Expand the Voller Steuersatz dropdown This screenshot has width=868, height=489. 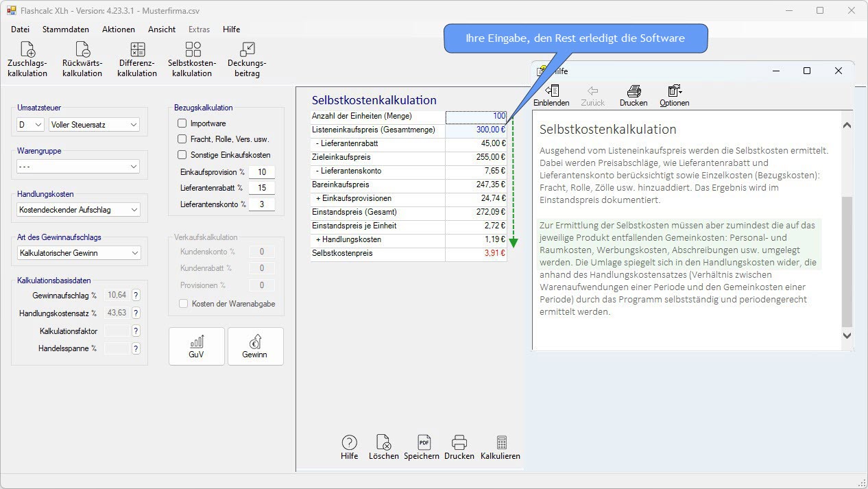pyautogui.click(x=94, y=125)
